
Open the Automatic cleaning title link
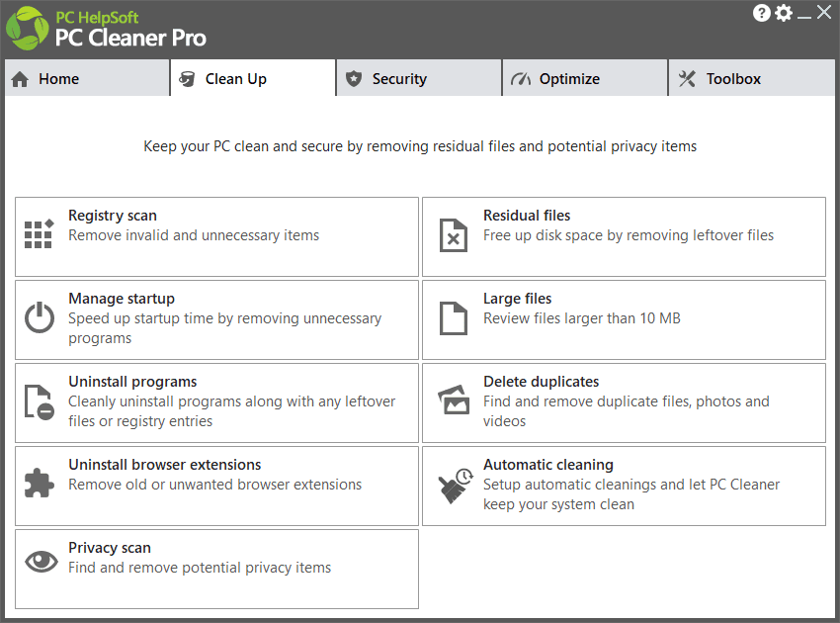[548, 465]
